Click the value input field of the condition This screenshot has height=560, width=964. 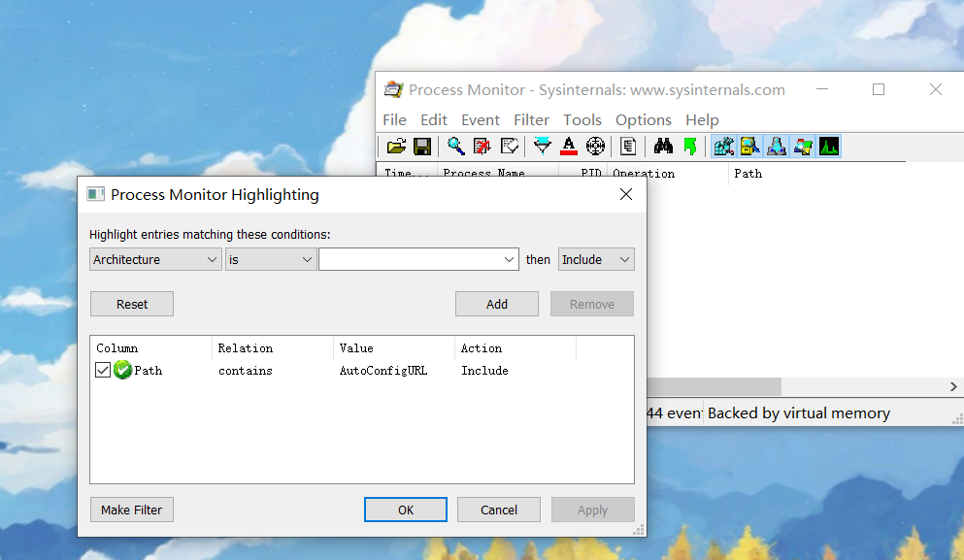(413, 259)
